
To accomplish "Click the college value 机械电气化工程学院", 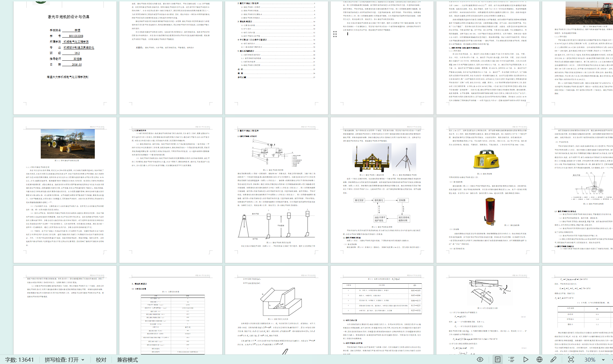I will pyautogui.click(x=76, y=42).
